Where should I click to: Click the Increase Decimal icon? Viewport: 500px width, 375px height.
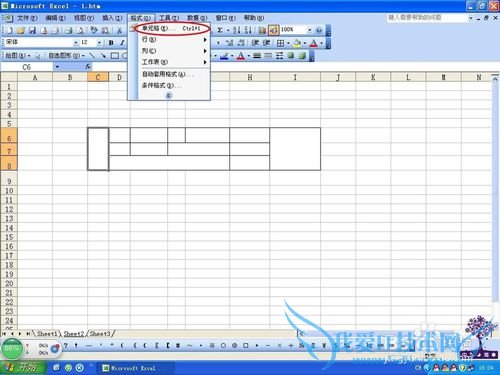[229, 43]
